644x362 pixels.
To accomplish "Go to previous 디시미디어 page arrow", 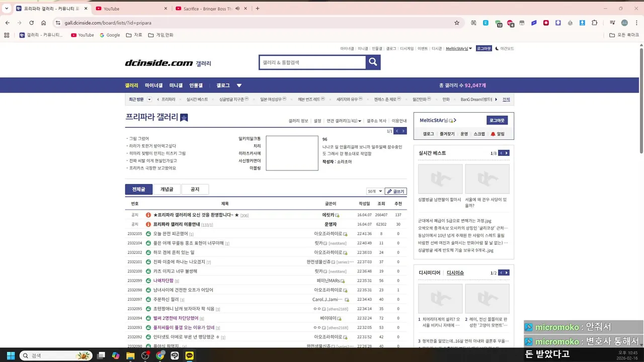I will point(501,273).
